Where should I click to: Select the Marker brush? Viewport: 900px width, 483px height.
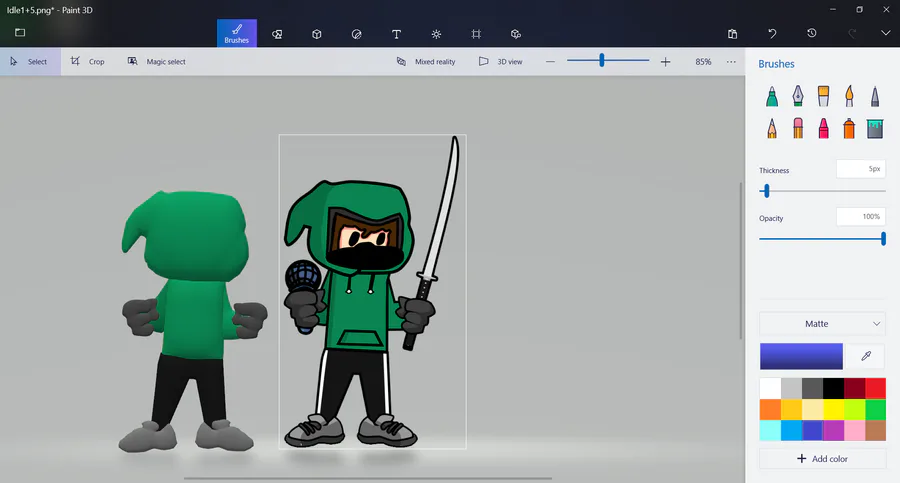[x=772, y=96]
